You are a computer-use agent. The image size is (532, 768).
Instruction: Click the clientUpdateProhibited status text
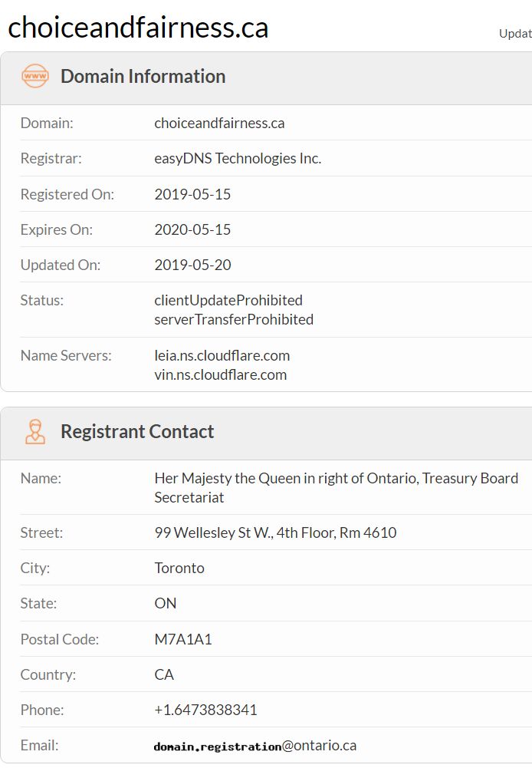pos(228,300)
